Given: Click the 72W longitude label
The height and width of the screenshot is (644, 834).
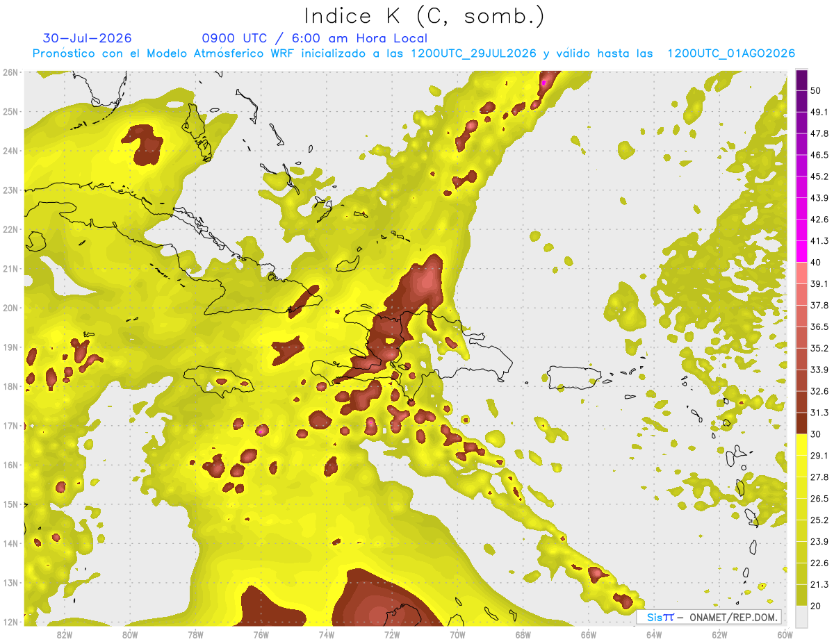Looking at the screenshot, I should point(392,635).
